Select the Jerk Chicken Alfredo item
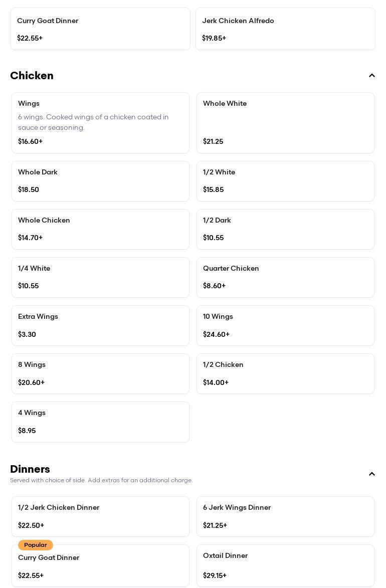This screenshot has width=386, height=588. (x=285, y=29)
